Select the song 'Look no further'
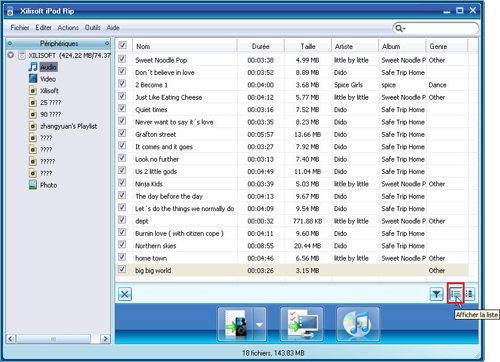 click(157, 159)
